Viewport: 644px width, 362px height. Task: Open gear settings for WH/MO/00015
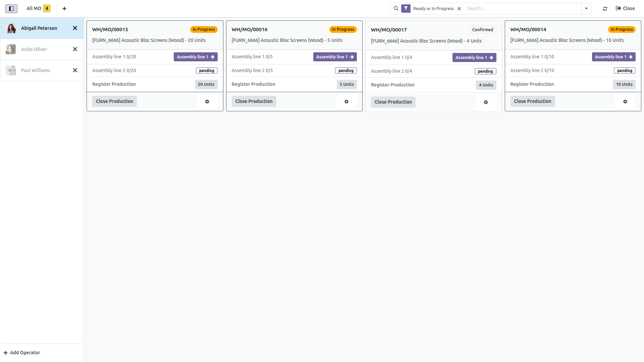(207, 102)
